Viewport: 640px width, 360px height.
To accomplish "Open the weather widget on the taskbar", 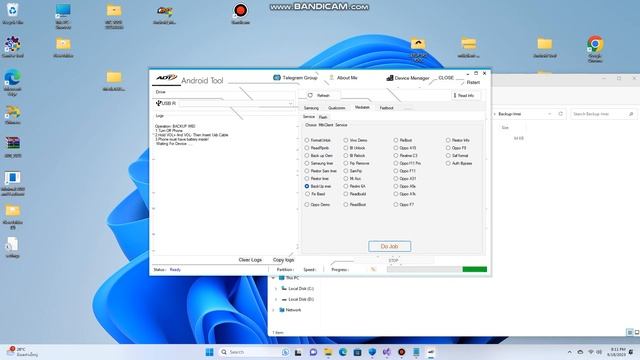I will (22, 352).
